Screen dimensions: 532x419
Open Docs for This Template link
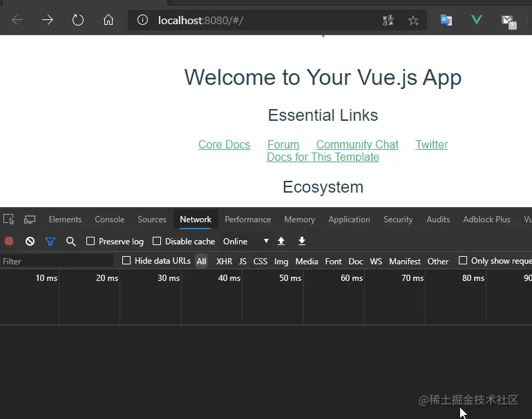click(x=323, y=157)
